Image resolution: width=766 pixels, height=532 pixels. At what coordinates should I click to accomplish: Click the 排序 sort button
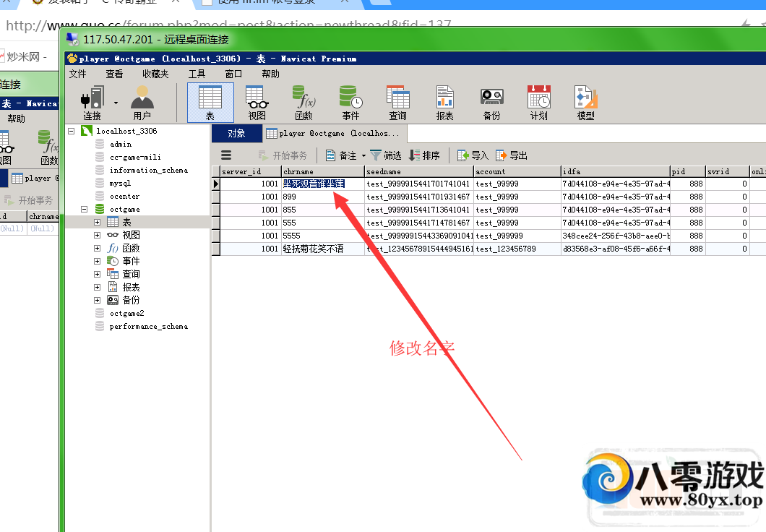click(424, 155)
